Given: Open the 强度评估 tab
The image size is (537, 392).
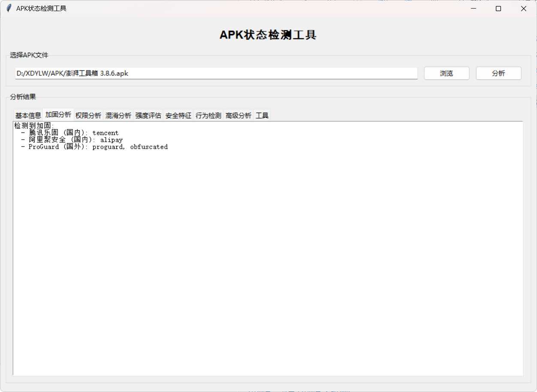Looking at the screenshot, I should (148, 115).
